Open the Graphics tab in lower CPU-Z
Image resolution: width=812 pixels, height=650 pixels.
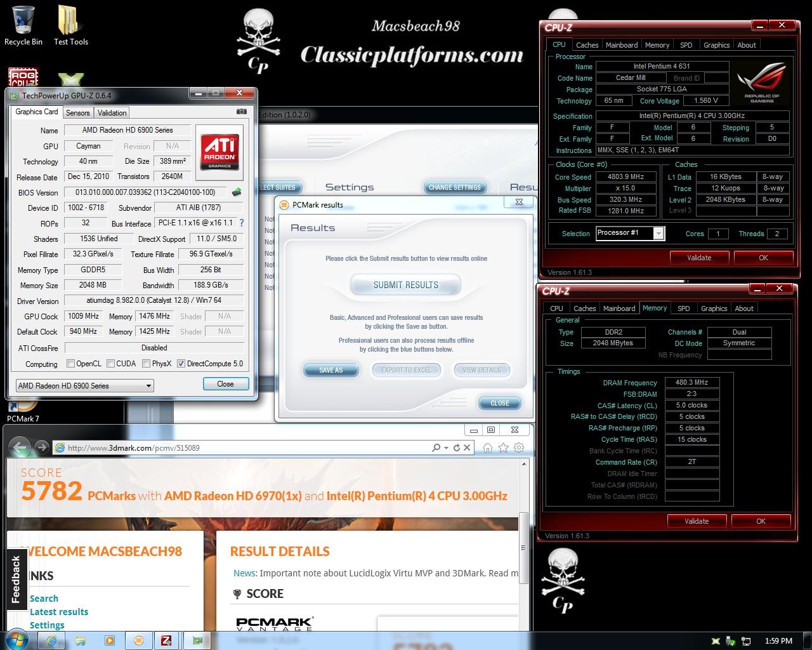coord(714,308)
